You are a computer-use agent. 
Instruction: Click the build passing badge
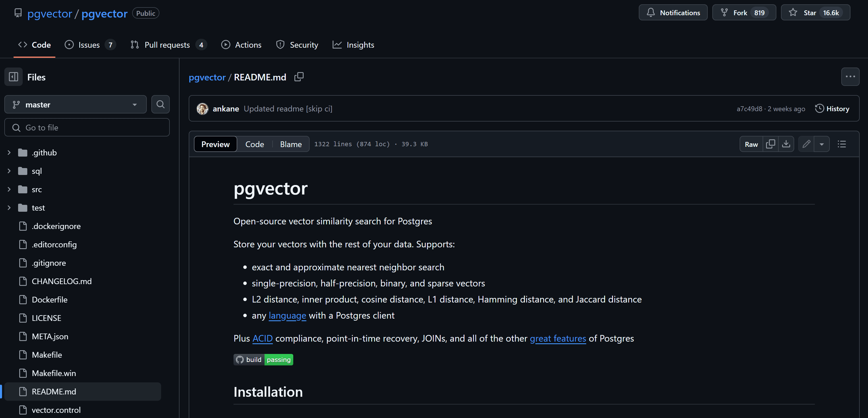[x=263, y=360]
